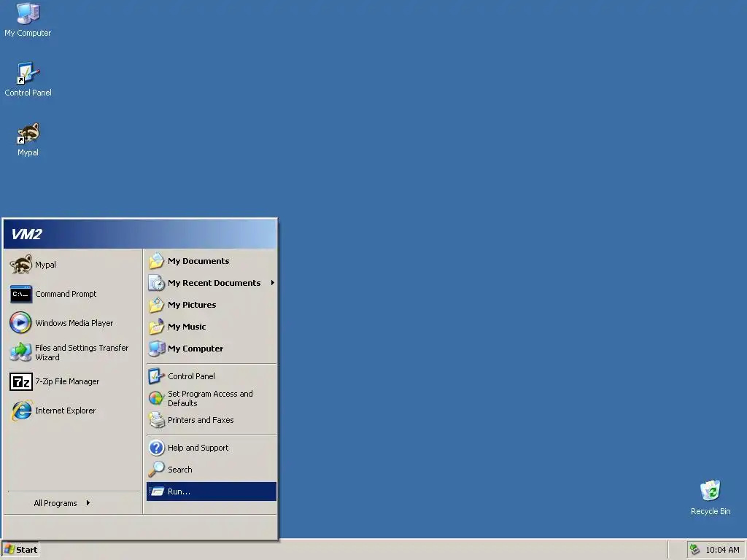Click the 7-Zip File Manager icon
This screenshot has width=747, height=560.
click(21, 381)
